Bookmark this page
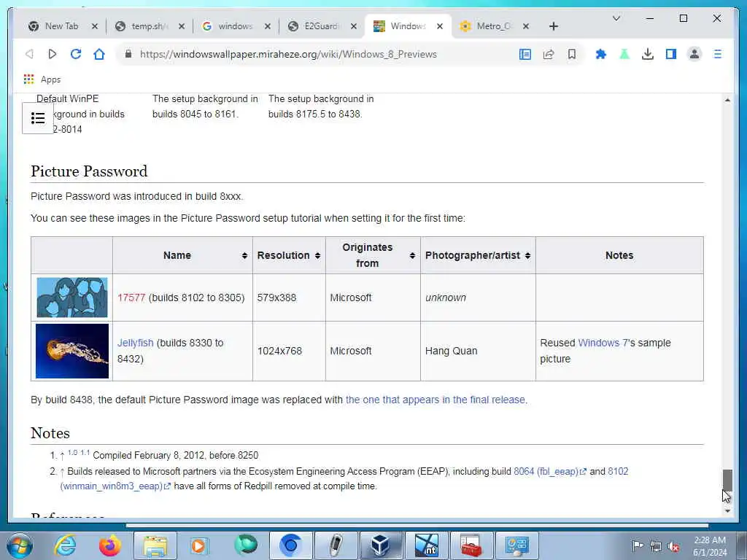The height and width of the screenshot is (560, 747). click(572, 54)
